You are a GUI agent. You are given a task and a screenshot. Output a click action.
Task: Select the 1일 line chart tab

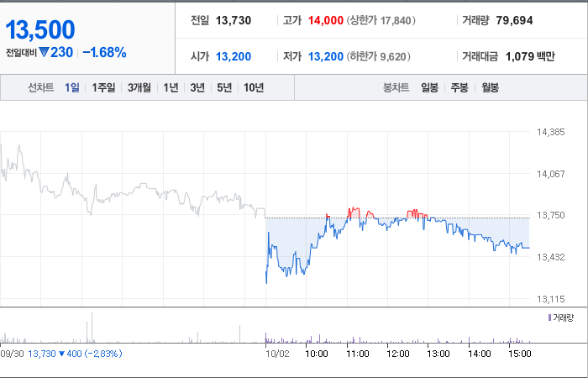(x=72, y=87)
